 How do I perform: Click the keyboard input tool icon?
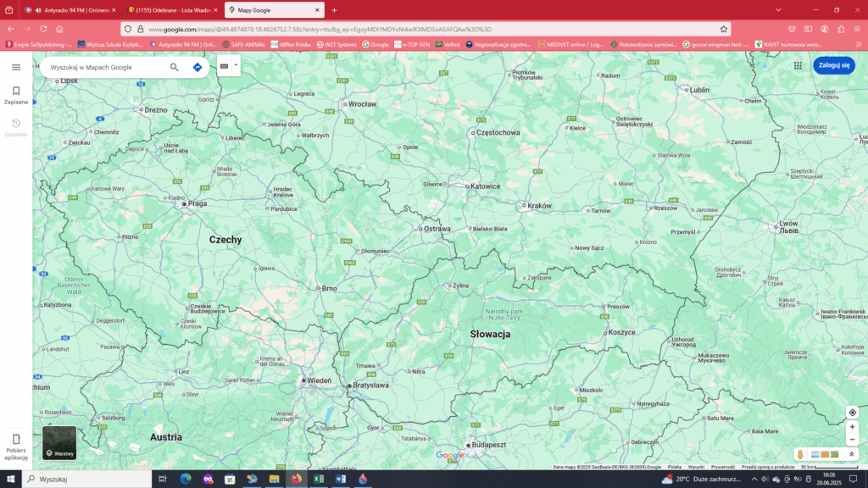[x=224, y=66]
